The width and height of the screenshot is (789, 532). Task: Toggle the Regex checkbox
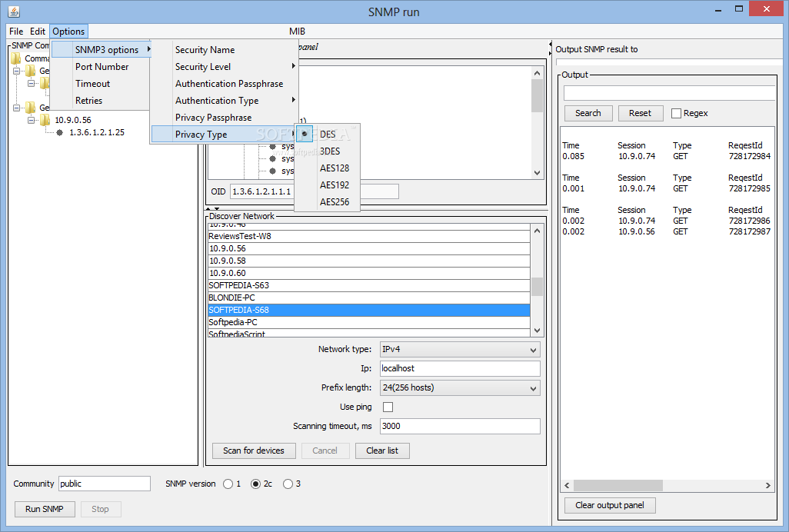(x=676, y=114)
